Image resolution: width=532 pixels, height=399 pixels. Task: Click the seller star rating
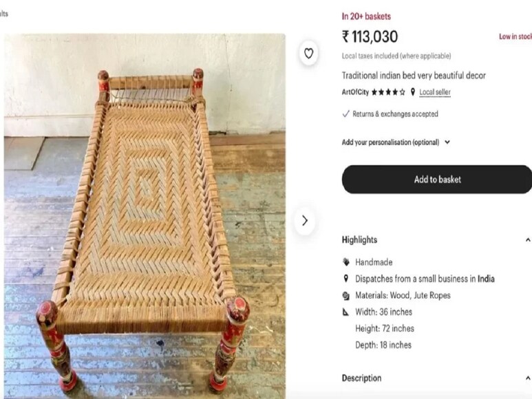click(x=389, y=92)
